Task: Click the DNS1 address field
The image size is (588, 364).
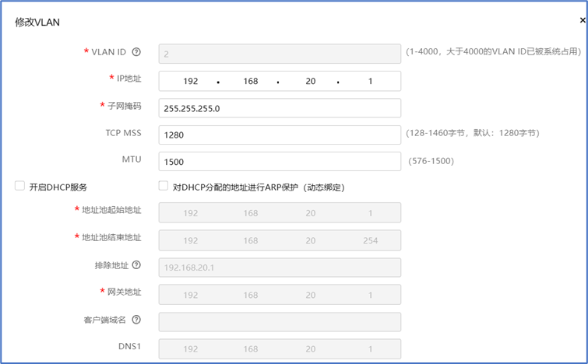Action: (280, 349)
